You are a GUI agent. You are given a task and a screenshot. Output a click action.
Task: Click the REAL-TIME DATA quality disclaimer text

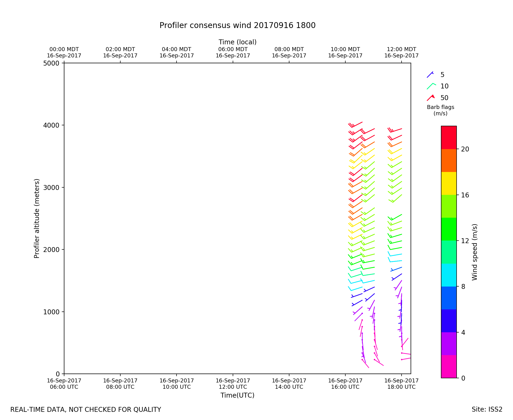coord(86,409)
